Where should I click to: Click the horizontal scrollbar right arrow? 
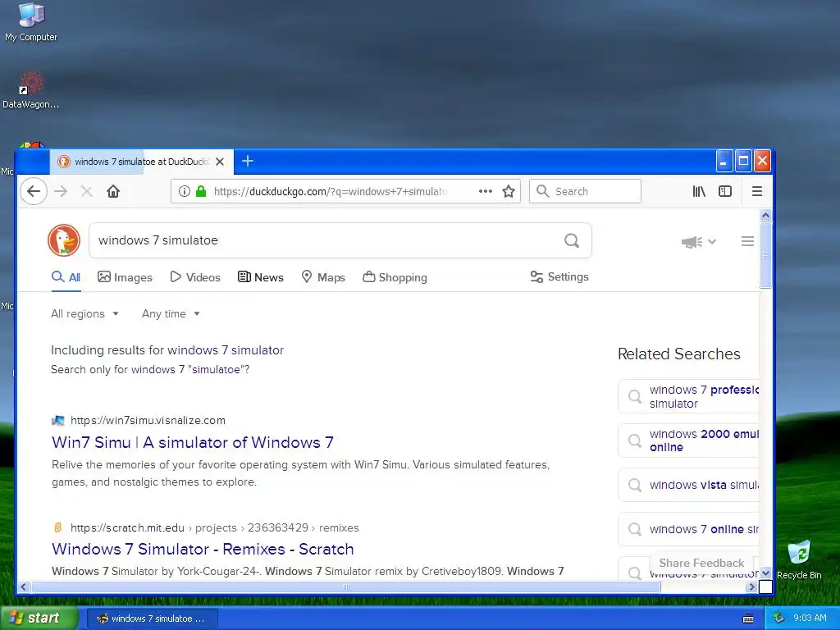(751, 587)
